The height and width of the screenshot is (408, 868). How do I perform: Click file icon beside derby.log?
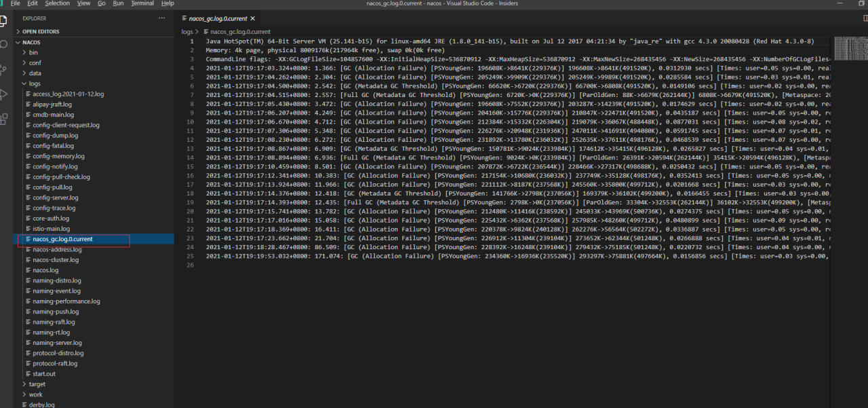click(23, 405)
